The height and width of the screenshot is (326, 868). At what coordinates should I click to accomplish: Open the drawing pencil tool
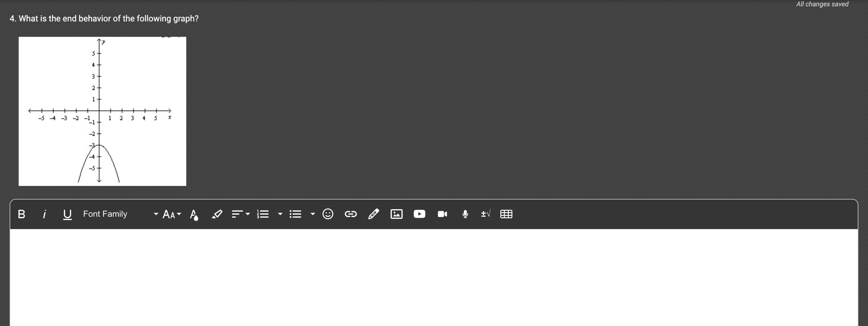(x=373, y=214)
